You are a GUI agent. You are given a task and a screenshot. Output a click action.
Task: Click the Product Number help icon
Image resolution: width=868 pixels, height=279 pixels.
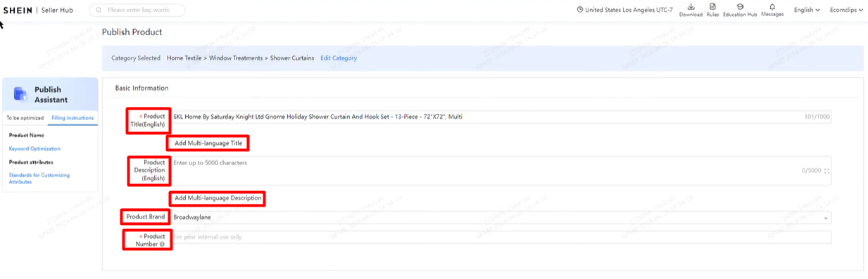pyautogui.click(x=162, y=245)
